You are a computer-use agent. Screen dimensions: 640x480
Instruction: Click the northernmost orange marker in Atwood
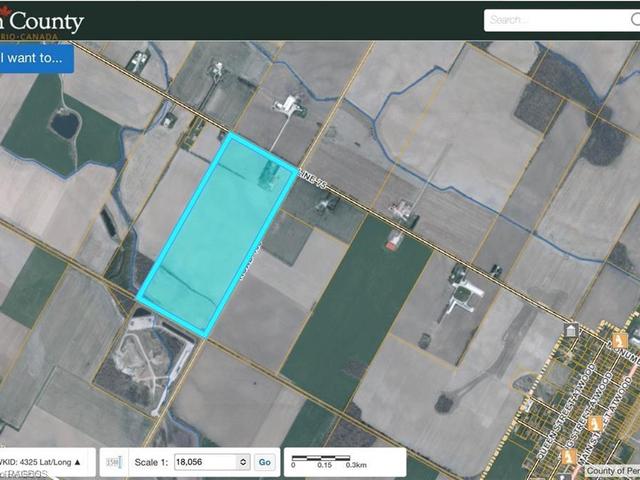621,340
